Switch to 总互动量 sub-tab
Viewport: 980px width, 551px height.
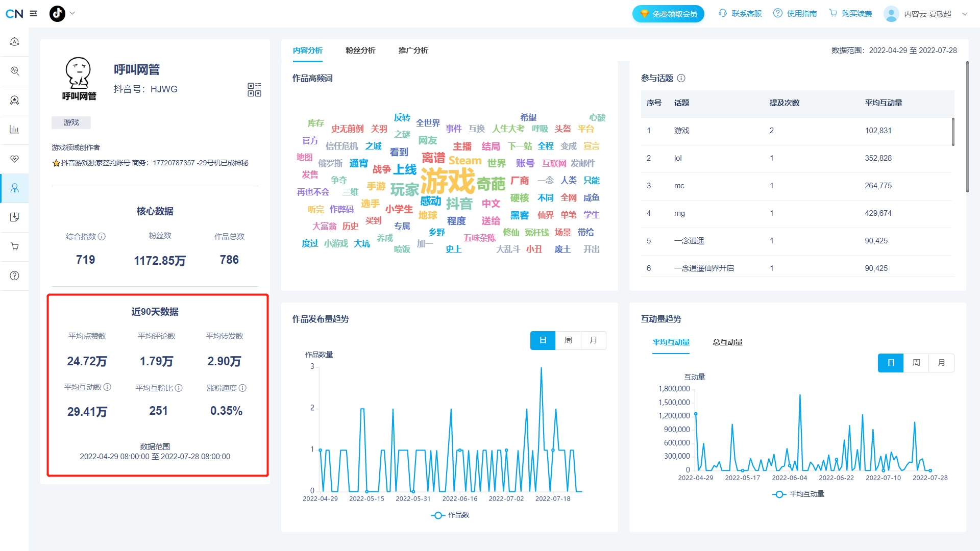(x=727, y=342)
